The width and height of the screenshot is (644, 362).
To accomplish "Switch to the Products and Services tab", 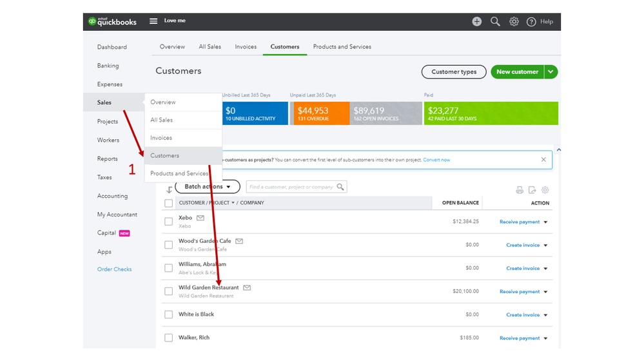I will pyautogui.click(x=342, y=47).
